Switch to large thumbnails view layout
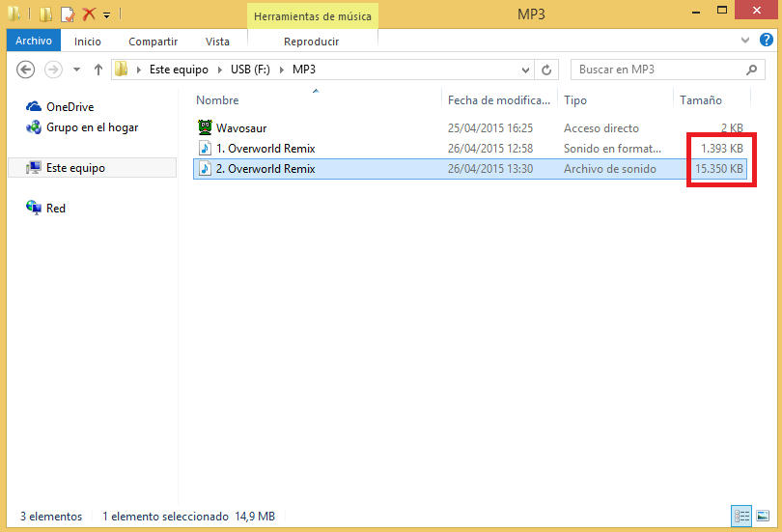 [x=761, y=516]
